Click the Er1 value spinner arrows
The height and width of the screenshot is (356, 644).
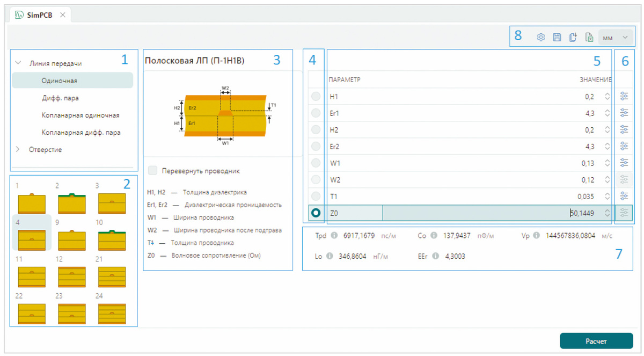[607, 113]
